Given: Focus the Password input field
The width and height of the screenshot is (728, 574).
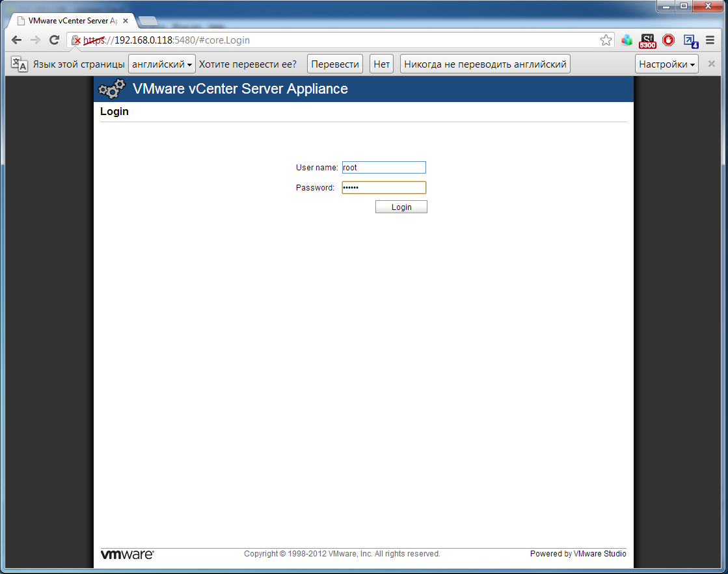Looking at the screenshot, I should click(x=384, y=187).
